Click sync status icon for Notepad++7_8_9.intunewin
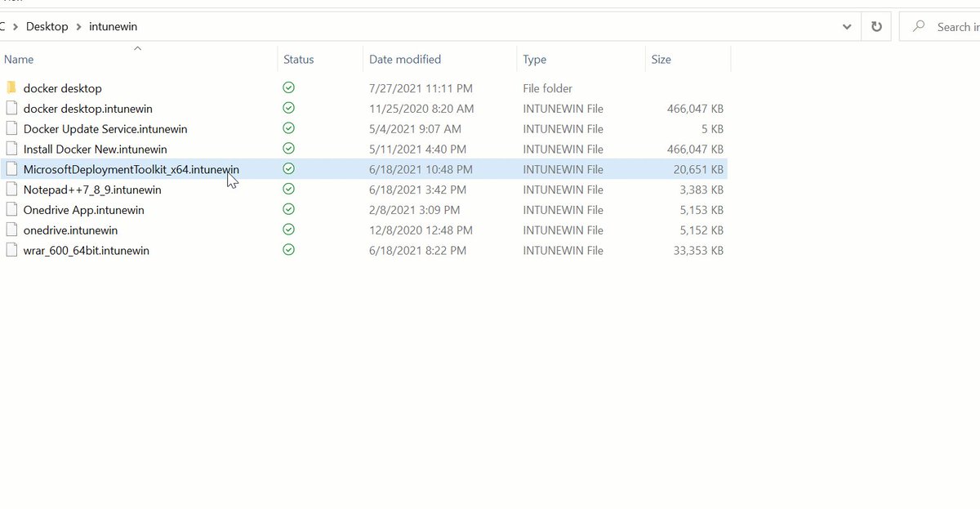 288,189
